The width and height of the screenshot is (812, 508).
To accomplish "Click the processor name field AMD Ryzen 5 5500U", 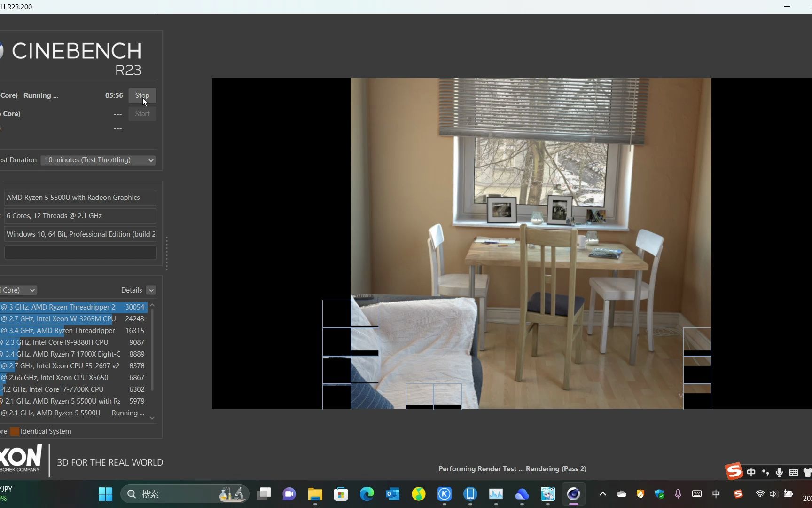I will coord(80,198).
